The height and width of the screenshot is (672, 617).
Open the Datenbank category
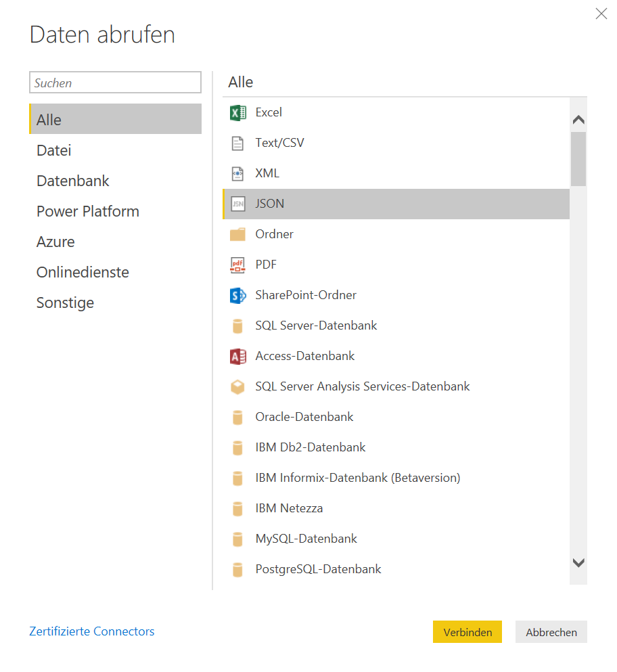115,181
